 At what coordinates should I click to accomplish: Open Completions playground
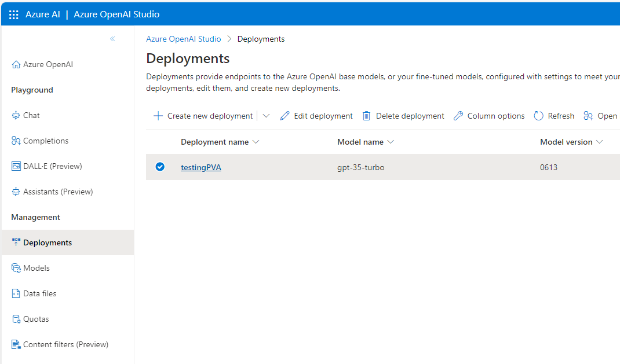[68, 141]
